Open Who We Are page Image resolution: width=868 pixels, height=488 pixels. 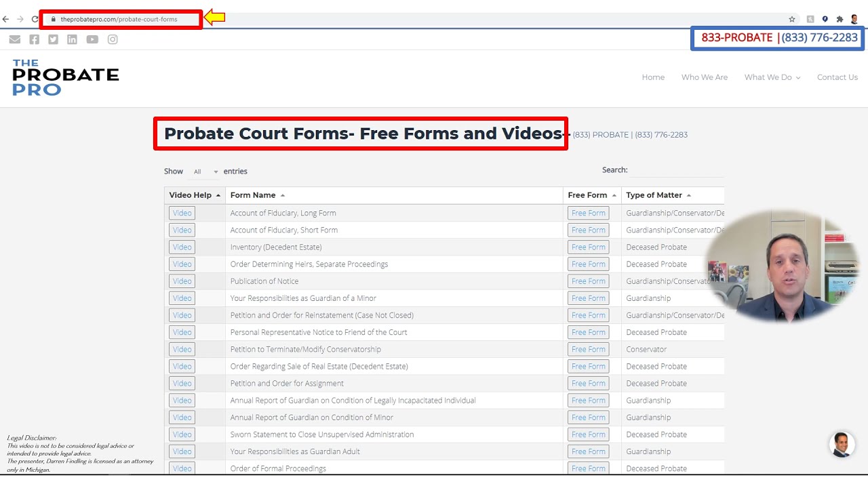pos(705,77)
